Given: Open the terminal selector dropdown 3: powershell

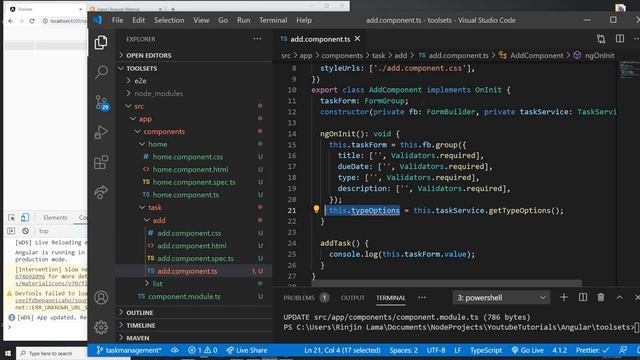Looking at the screenshot, I should [501, 298].
